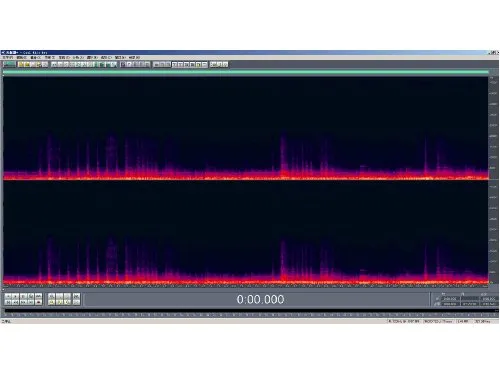Image resolution: width=500 pixels, height=375 pixels.
Task: Open the Edit menu in the menu bar
Action: [22, 57]
